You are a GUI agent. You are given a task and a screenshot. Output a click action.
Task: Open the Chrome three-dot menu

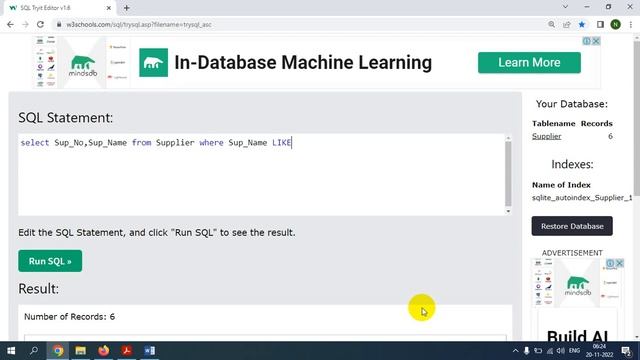pyautogui.click(x=631, y=24)
